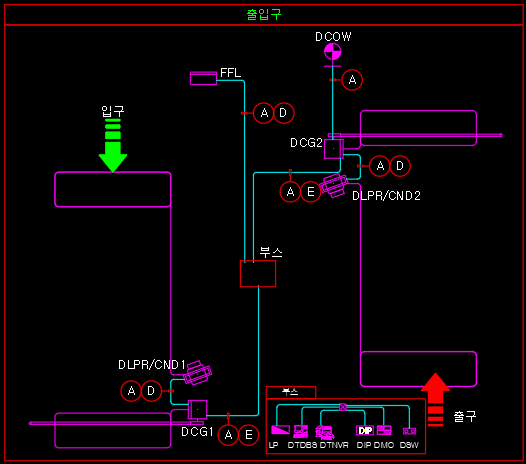Click the lane island under the entrance arrow
The width and height of the screenshot is (526, 464).
tap(113, 190)
